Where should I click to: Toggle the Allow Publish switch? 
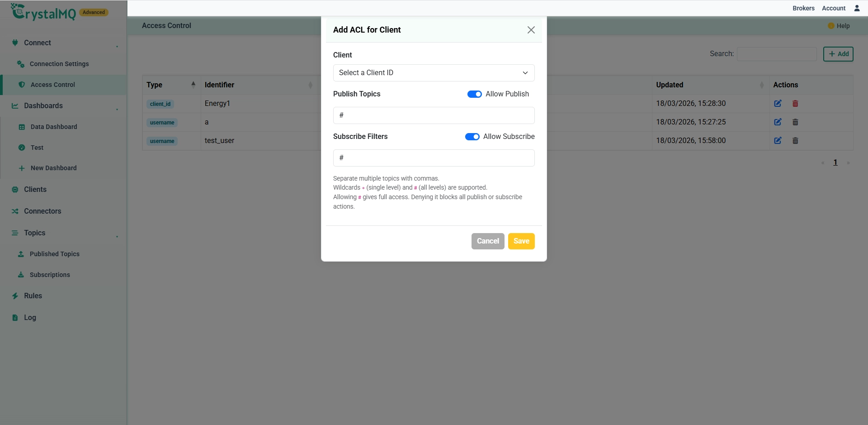pyautogui.click(x=474, y=94)
